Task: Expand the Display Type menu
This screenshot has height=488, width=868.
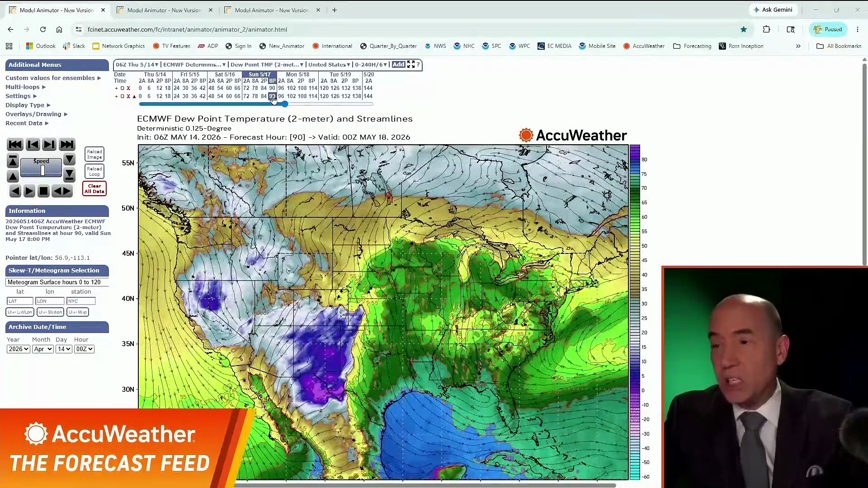Action: [x=28, y=105]
